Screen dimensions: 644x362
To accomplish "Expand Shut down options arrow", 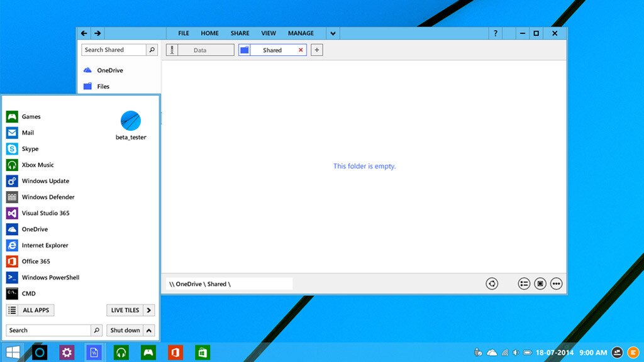I will click(148, 330).
